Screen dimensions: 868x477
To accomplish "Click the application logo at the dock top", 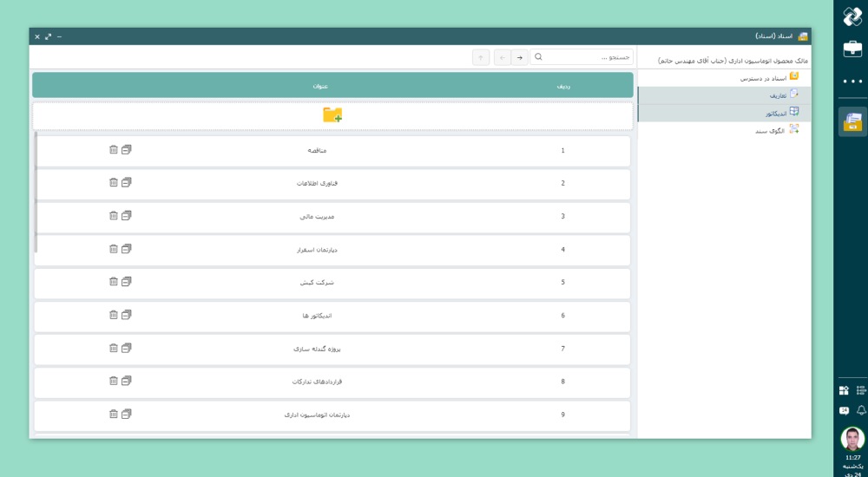I will click(x=852, y=16).
